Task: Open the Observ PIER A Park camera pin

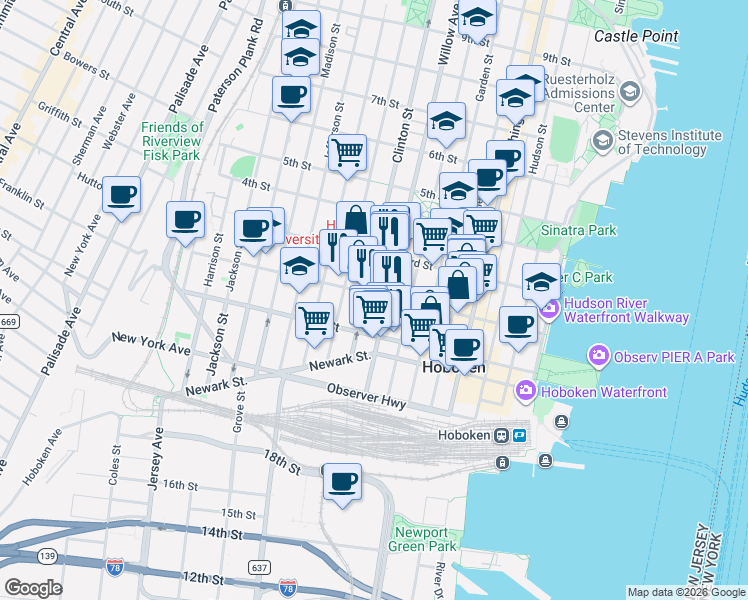Action: click(x=598, y=356)
